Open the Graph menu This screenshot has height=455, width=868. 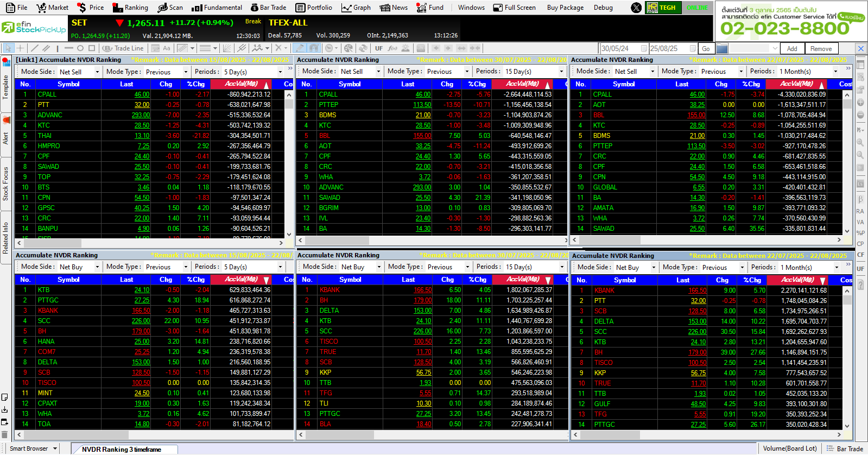pyautogui.click(x=356, y=8)
